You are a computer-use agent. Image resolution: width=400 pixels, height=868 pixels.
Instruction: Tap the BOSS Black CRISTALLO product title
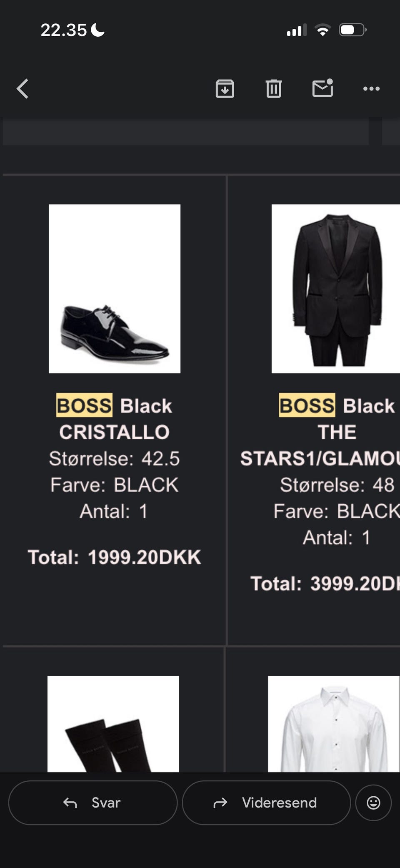(x=114, y=419)
